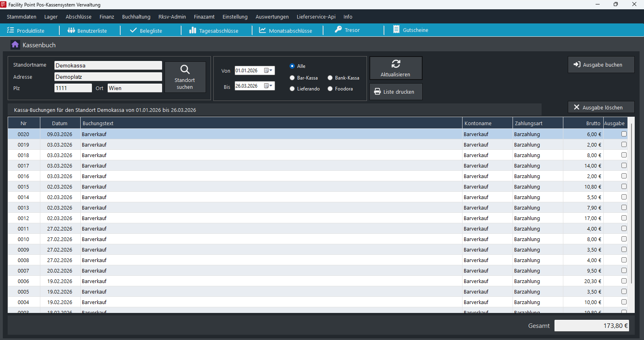Select the Bar-Kassa radio option
The height and width of the screenshot is (340, 644).
292,78
